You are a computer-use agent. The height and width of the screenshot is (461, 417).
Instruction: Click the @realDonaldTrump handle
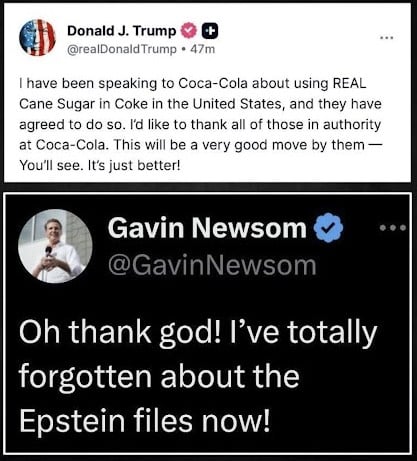(122, 49)
